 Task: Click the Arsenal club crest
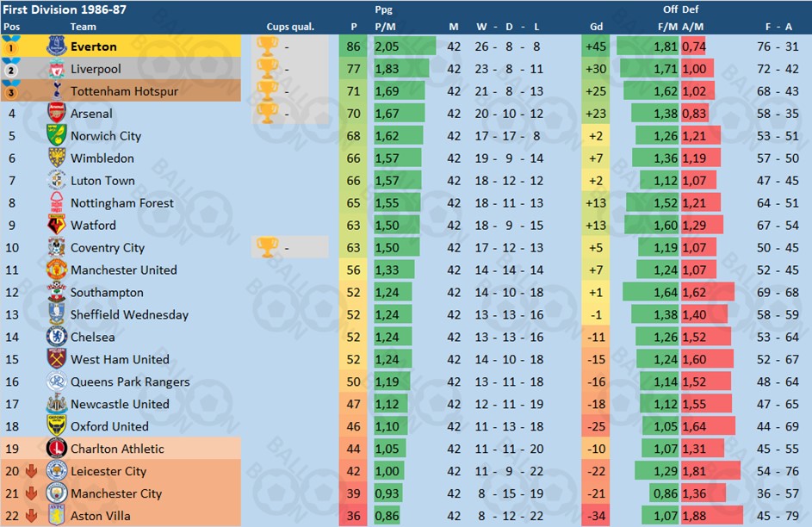pos(57,113)
